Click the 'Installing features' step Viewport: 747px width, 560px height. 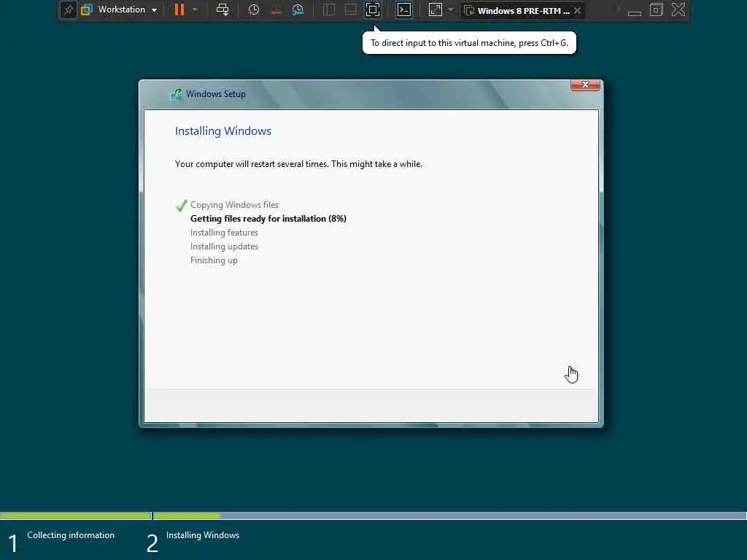coord(224,233)
